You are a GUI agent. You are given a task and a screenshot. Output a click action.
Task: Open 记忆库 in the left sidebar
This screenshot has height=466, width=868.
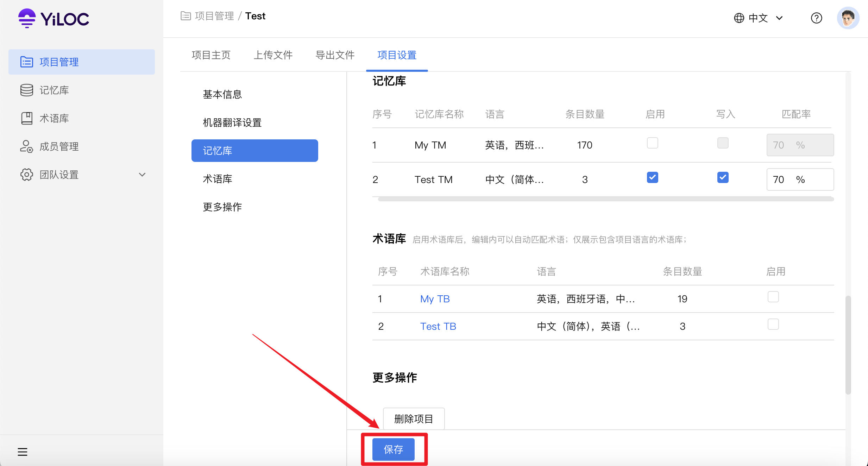coord(82,90)
